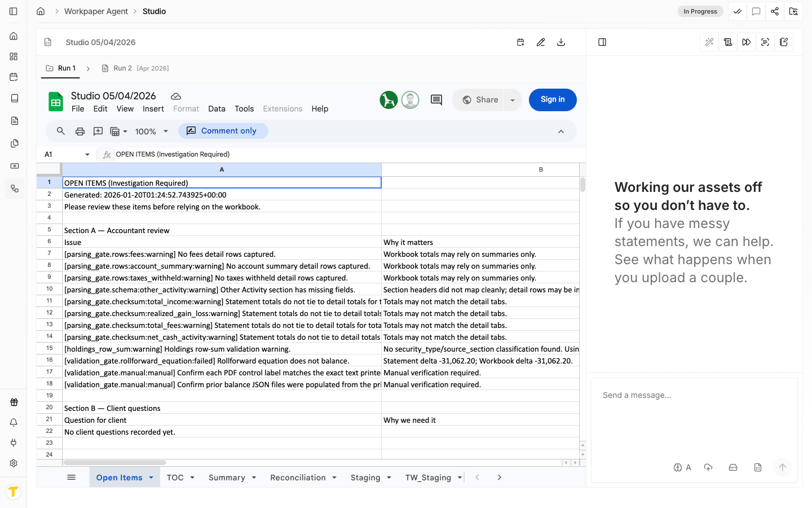Click the fast-forward icon

tap(747, 42)
